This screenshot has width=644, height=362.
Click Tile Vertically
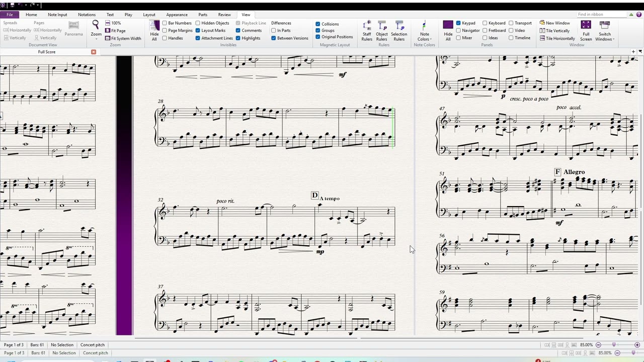(554, 31)
